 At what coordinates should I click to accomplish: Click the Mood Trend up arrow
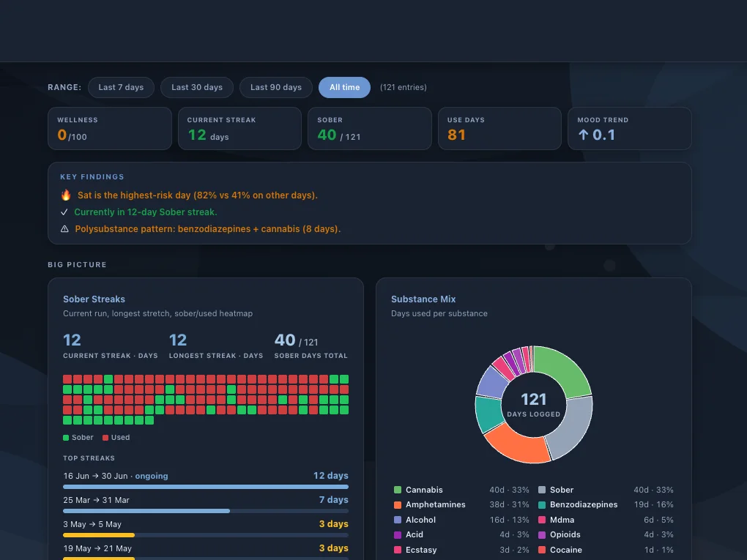(x=583, y=135)
